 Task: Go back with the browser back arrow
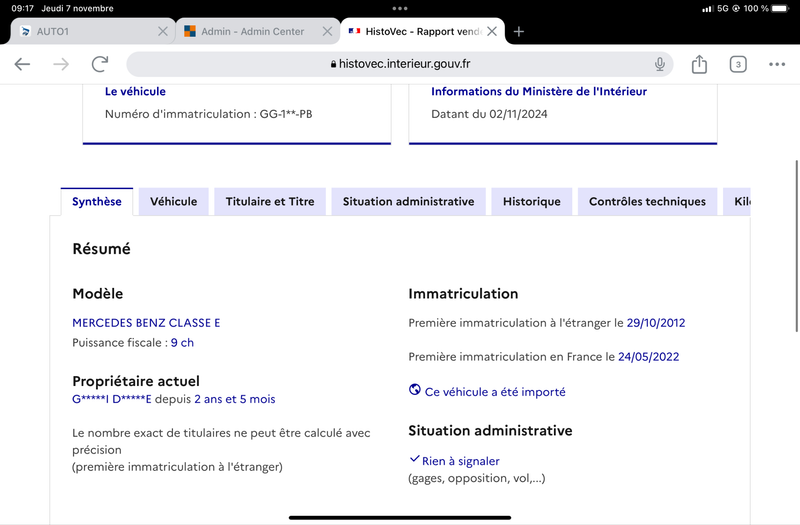(22, 64)
